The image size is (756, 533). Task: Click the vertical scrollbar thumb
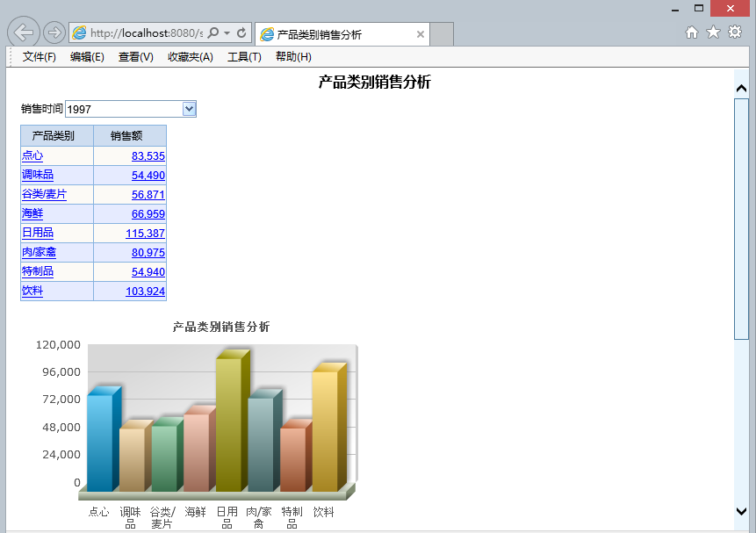click(741, 219)
